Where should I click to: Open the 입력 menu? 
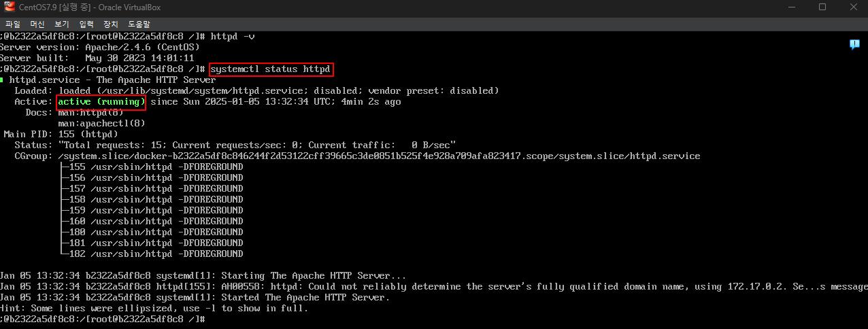click(86, 24)
